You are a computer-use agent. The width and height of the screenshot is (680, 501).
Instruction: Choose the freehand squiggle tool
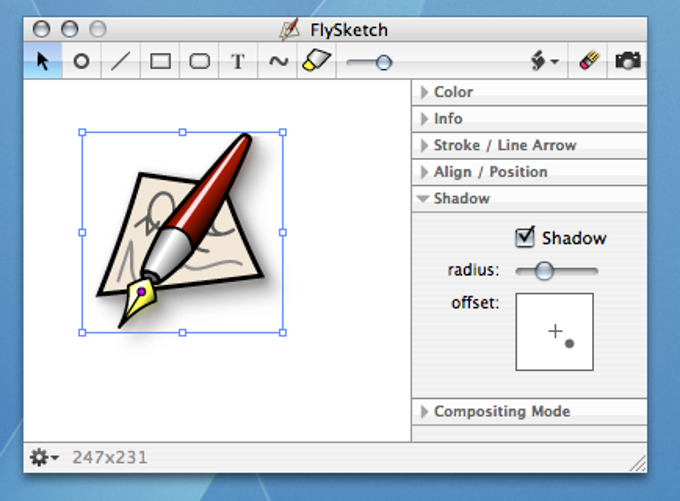(278, 61)
